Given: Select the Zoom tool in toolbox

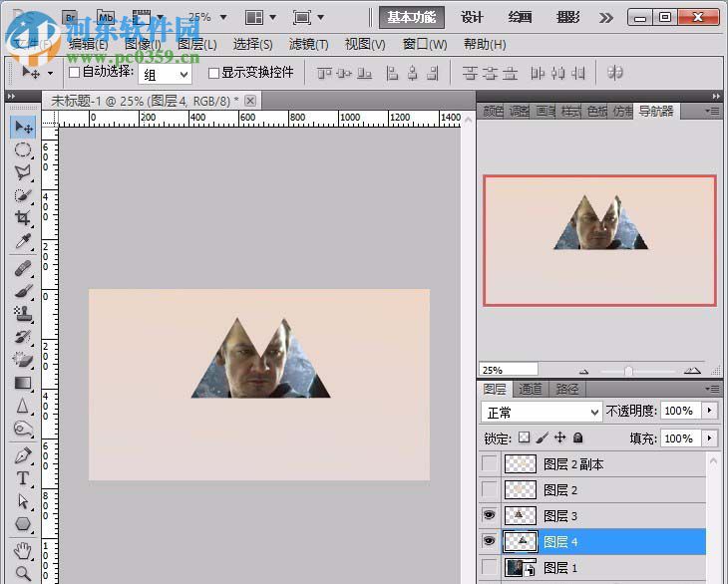Looking at the screenshot, I should pyautogui.click(x=23, y=573).
